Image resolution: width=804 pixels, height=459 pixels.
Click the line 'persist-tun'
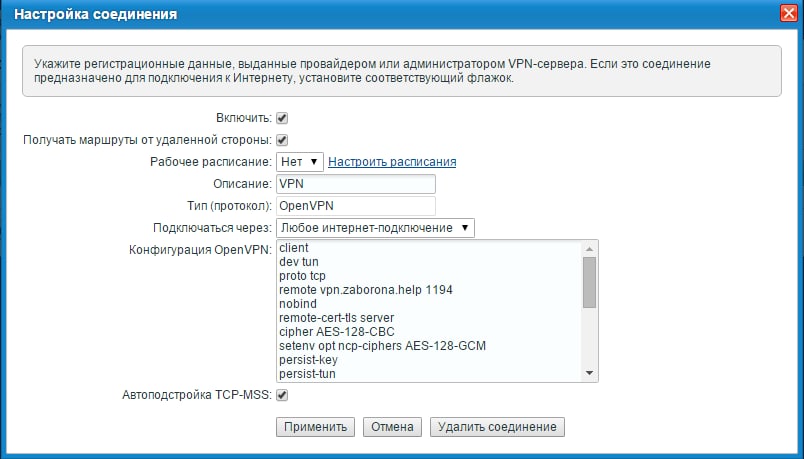(307, 373)
